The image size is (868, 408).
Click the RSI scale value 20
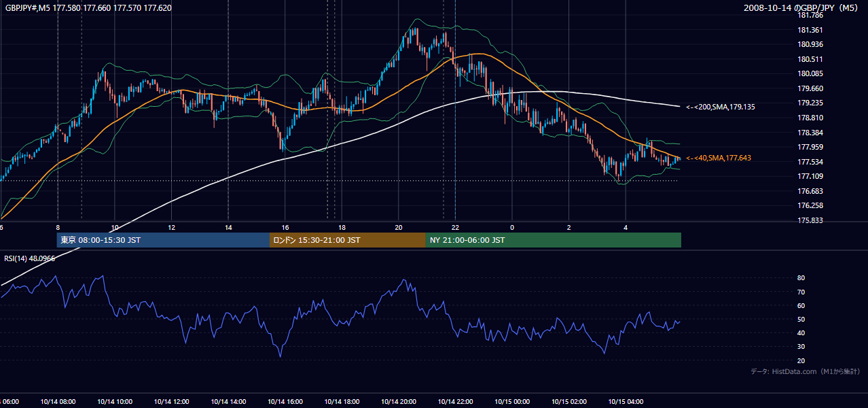[801, 360]
